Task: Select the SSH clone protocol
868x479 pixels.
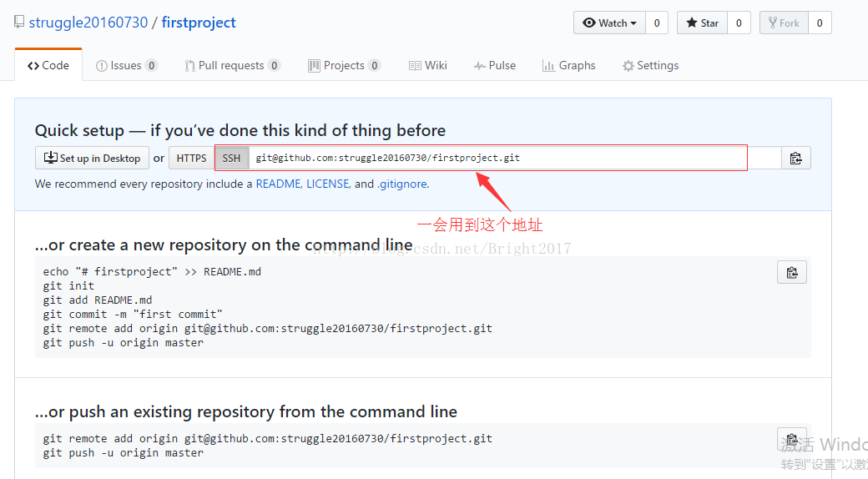Action: click(231, 158)
